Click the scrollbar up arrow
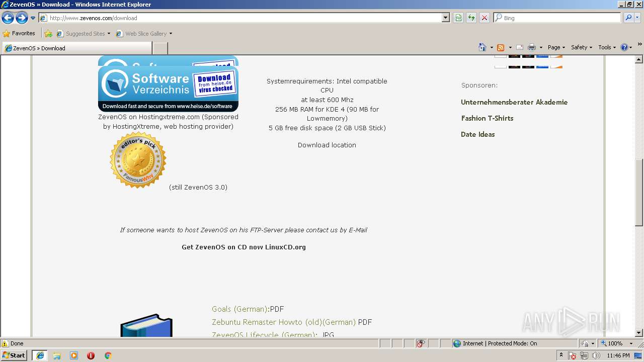This screenshot has height=362, width=644. click(639, 59)
